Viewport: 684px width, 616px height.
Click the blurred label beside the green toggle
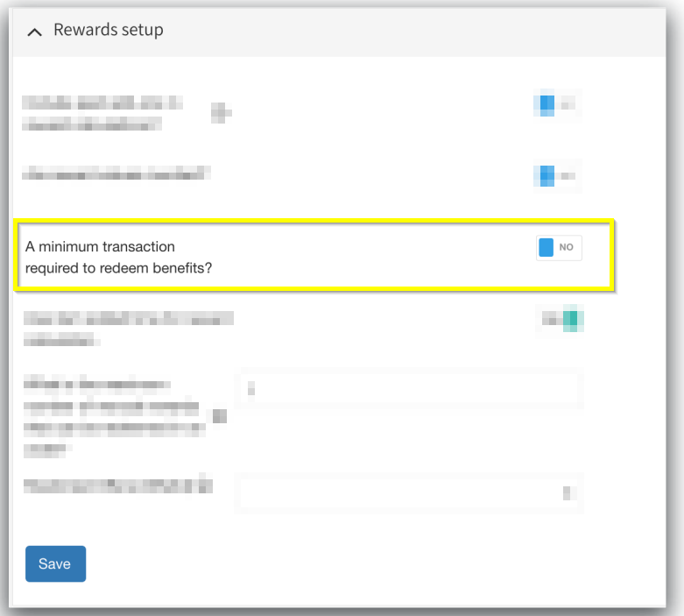tap(127, 325)
